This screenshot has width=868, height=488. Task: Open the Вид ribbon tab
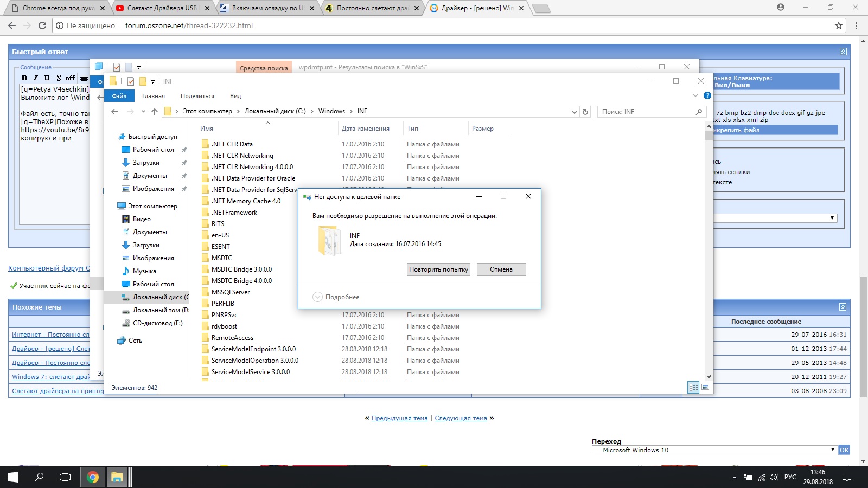(x=235, y=96)
